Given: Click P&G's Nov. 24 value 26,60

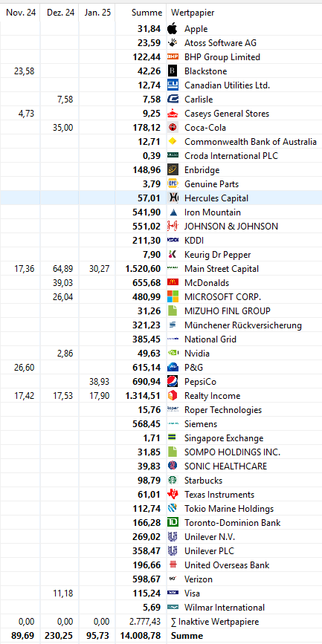Looking at the screenshot, I should click(25, 368).
